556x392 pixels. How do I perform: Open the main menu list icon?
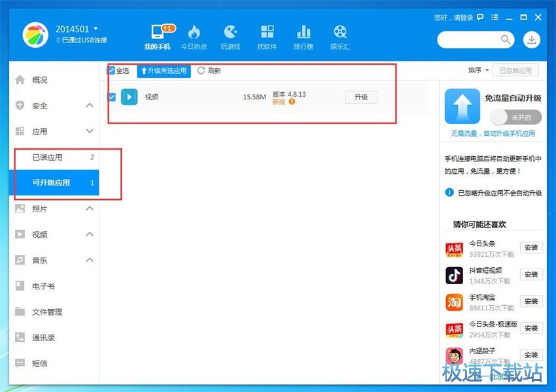pos(495,17)
